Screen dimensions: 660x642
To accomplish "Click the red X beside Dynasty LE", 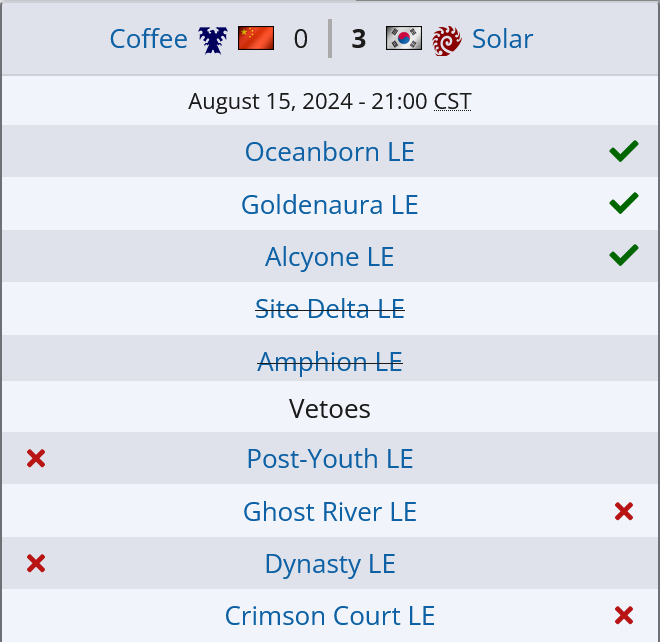I will [x=36, y=564].
